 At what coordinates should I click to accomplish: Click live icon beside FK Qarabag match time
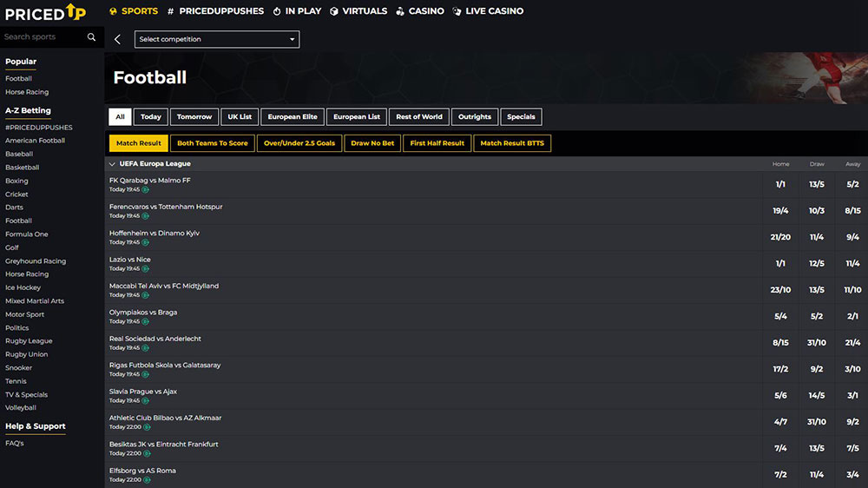click(x=145, y=189)
